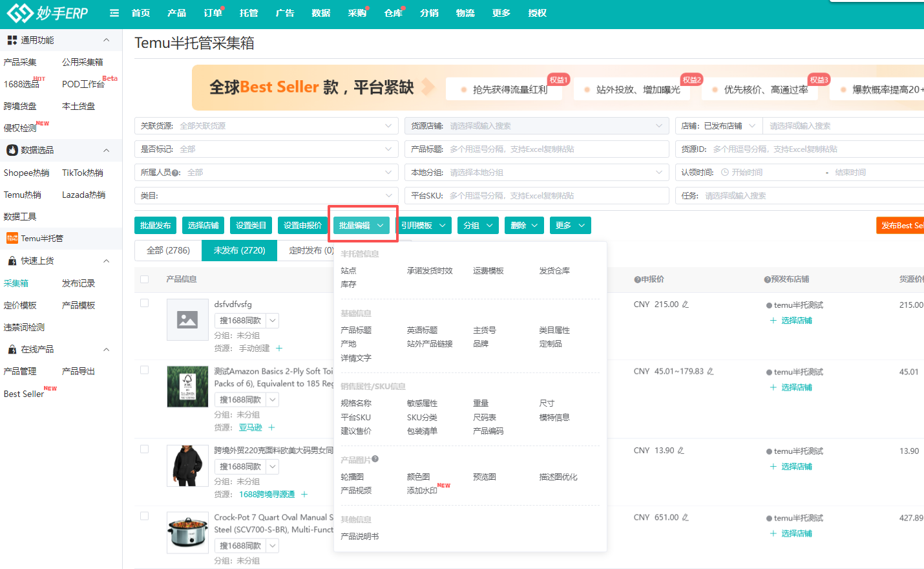Click the plus icon beside 亚马逊 source
Screen dimensions: 924x569
272,428
